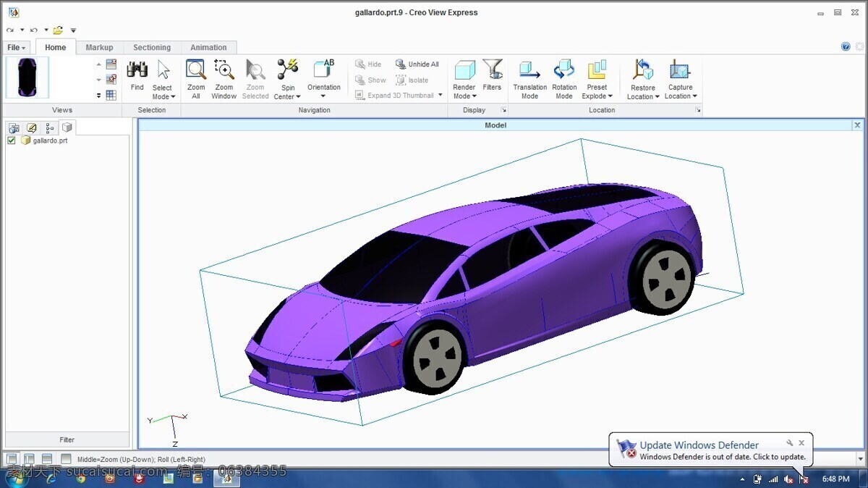This screenshot has width=868, height=488.
Task: Click the second layout icon in status bar
Action: click(30, 459)
